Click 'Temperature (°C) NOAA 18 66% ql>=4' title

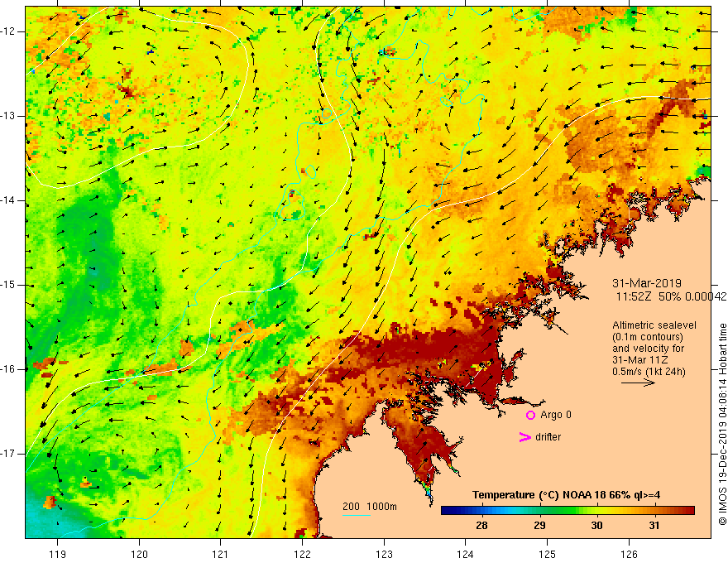(566, 495)
